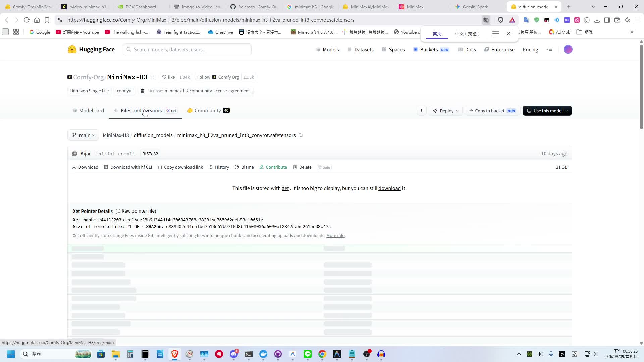Go to Models in the navigation
The width and height of the screenshot is (644, 362).
[x=327, y=49]
